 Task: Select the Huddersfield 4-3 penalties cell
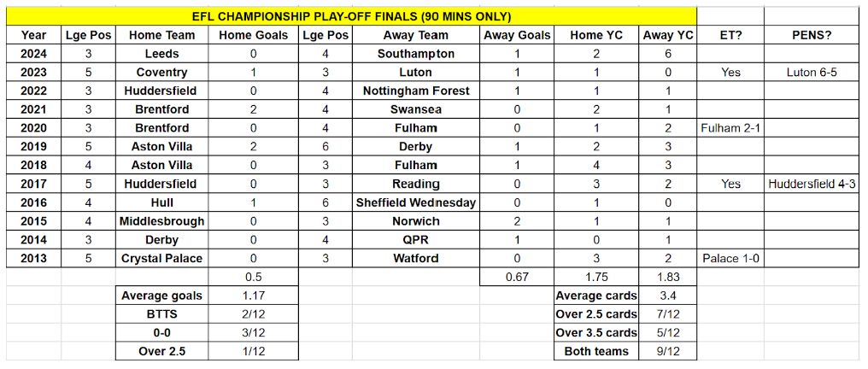click(x=812, y=184)
